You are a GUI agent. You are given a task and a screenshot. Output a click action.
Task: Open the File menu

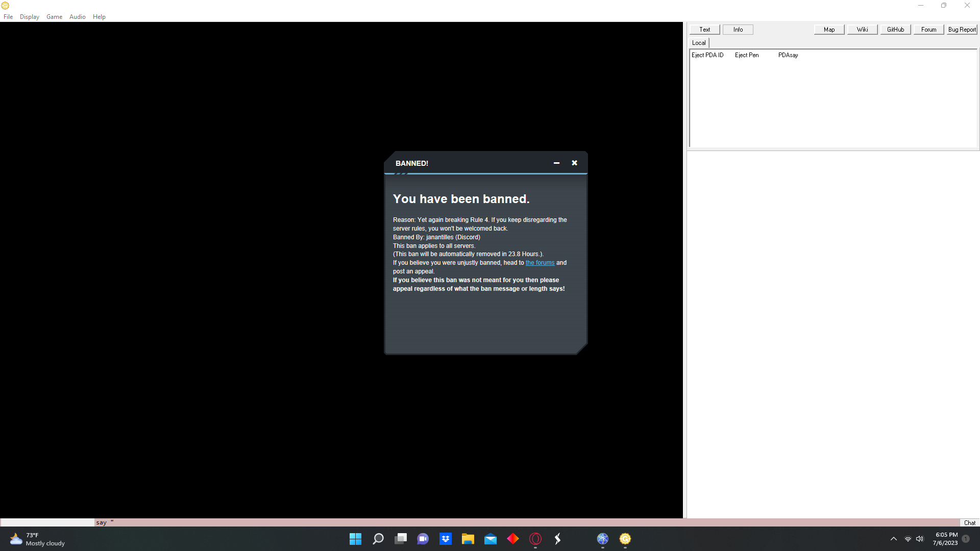(x=8, y=17)
